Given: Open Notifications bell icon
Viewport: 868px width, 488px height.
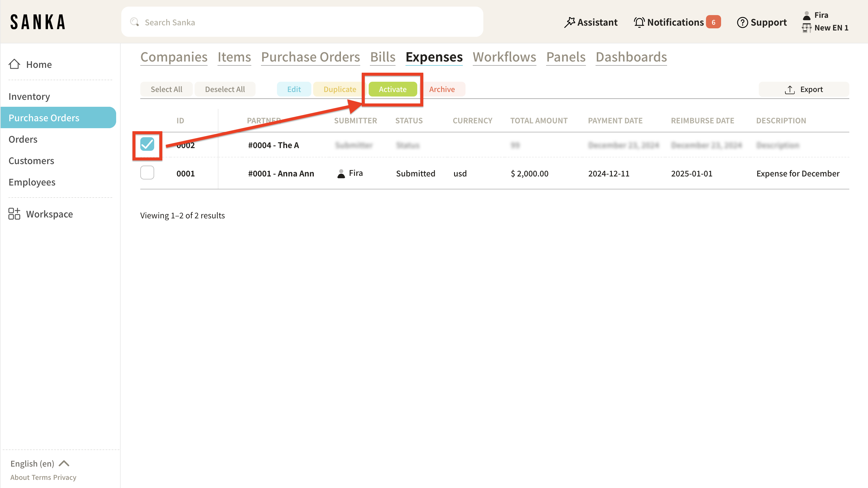Looking at the screenshot, I should click(639, 22).
